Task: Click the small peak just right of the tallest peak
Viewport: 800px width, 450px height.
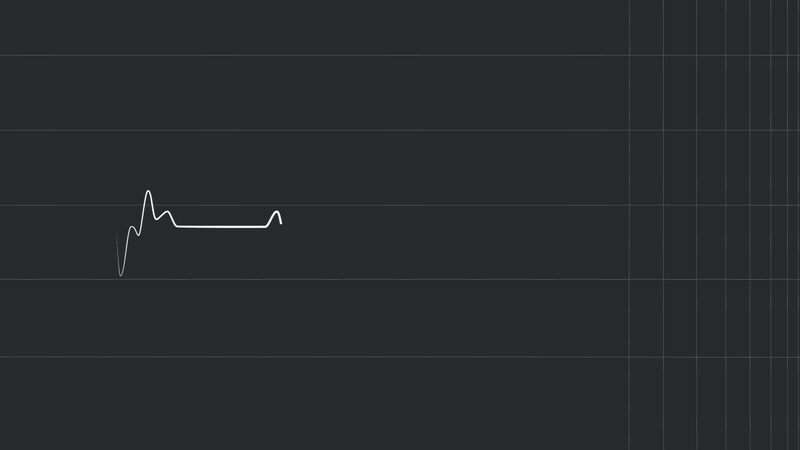Action: tap(167, 211)
